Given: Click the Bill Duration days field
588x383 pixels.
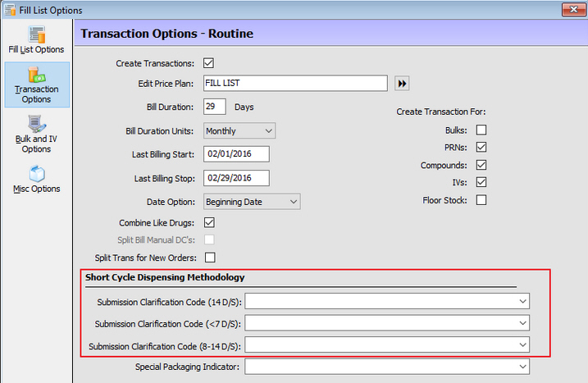Looking at the screenshot, I should point(214,107).
